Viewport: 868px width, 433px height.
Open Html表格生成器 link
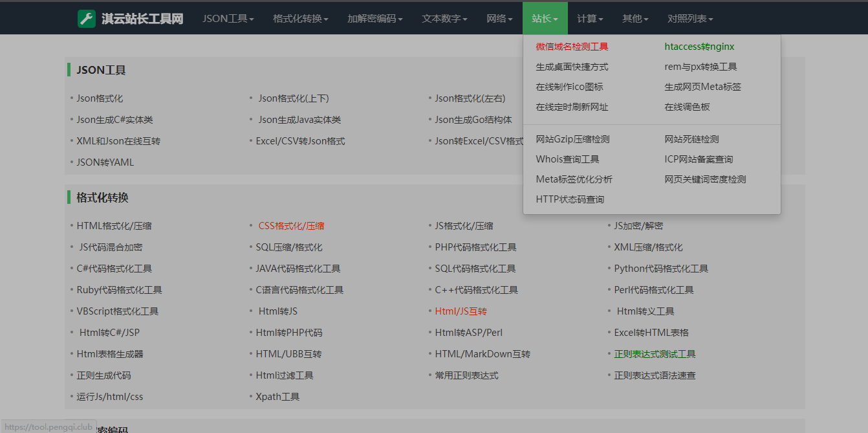(110, 354)
